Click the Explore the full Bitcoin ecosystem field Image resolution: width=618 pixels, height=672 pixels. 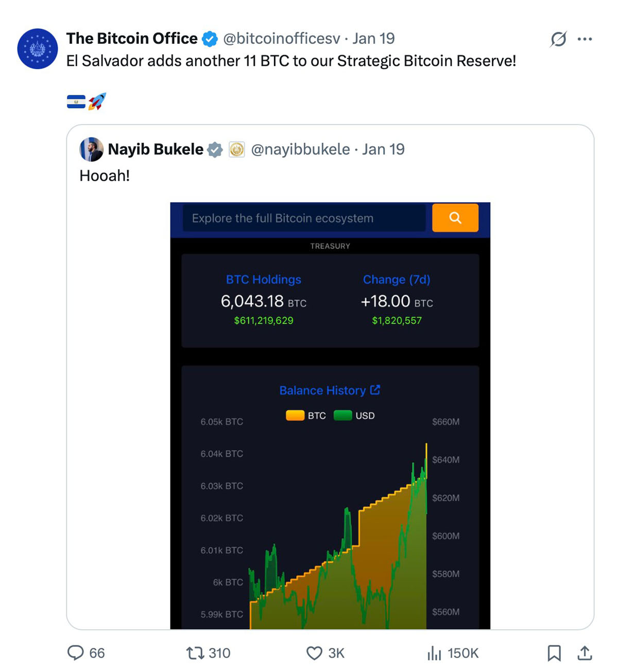click(x=303, y=218)
